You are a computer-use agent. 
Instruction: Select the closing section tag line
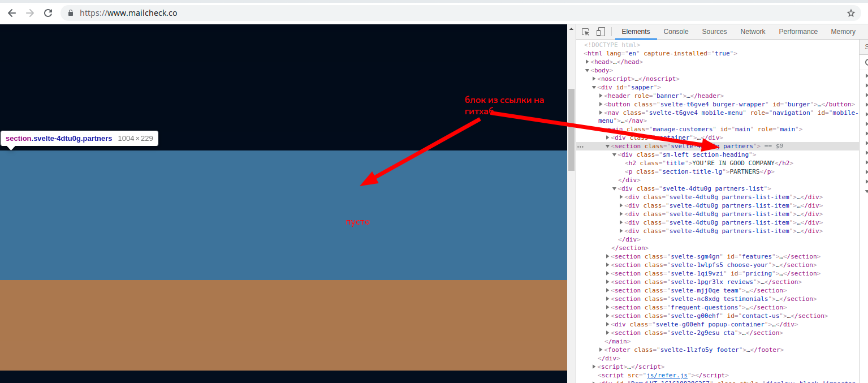click(x=630, y=248)
